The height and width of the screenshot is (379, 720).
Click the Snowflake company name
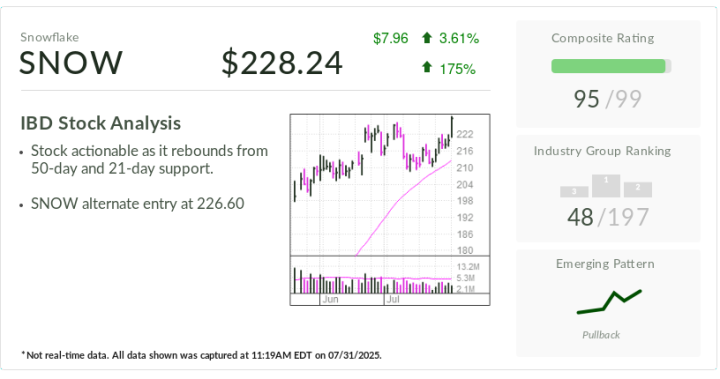coord(50,37)
